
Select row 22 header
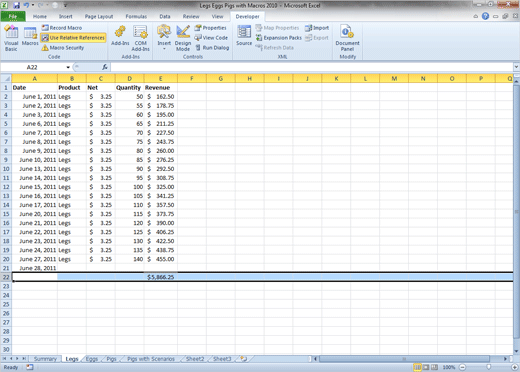6,277
